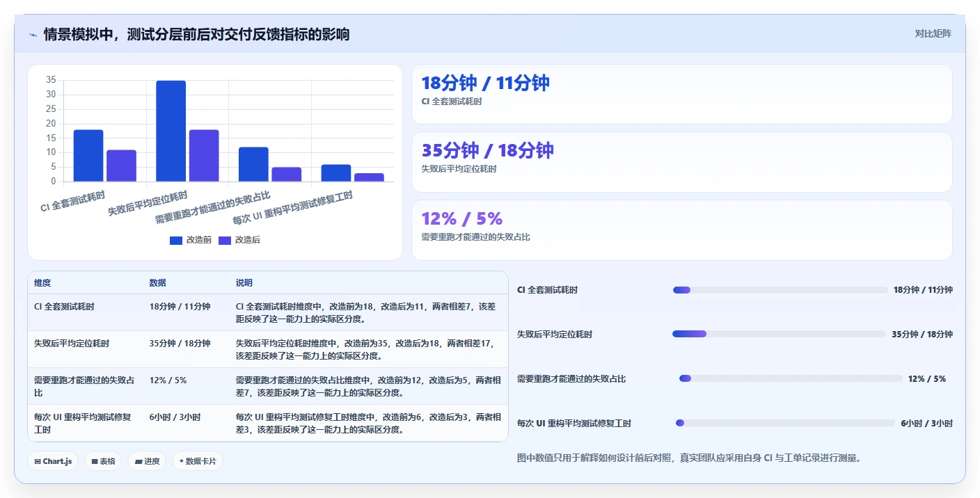The image size is (980, 498).
Task: Click the 改造后 bar for 需要重跑才能通过的失败占比
Action: click(x=286, y=175)
